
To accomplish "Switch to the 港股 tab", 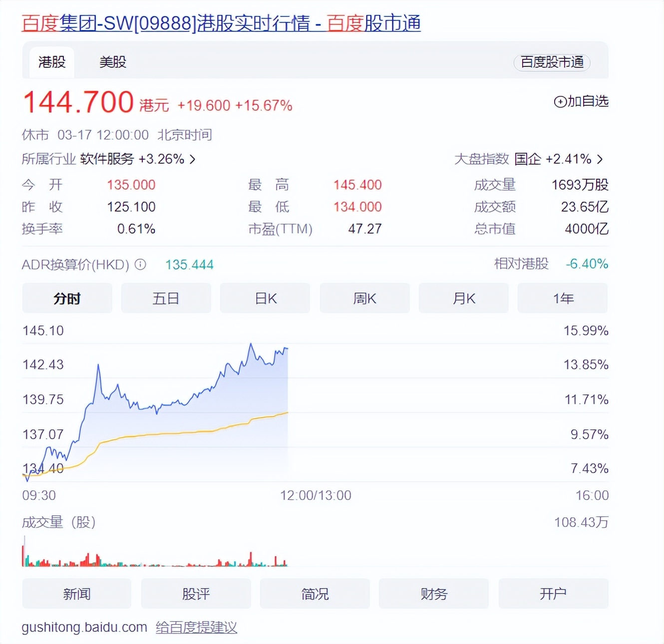I will click(50, 61).
